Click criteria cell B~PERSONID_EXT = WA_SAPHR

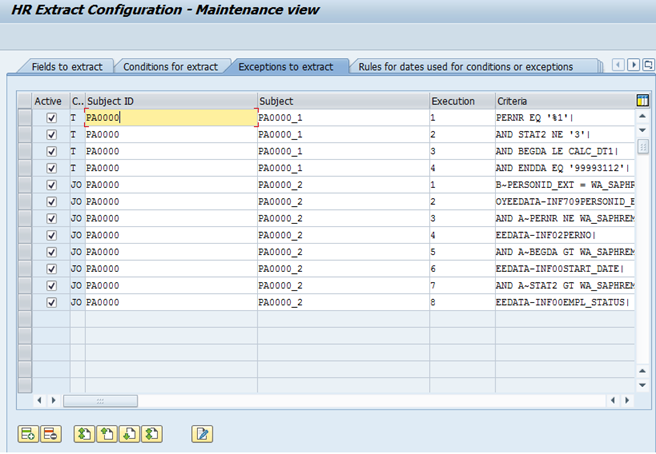click(x=565, y=185)
